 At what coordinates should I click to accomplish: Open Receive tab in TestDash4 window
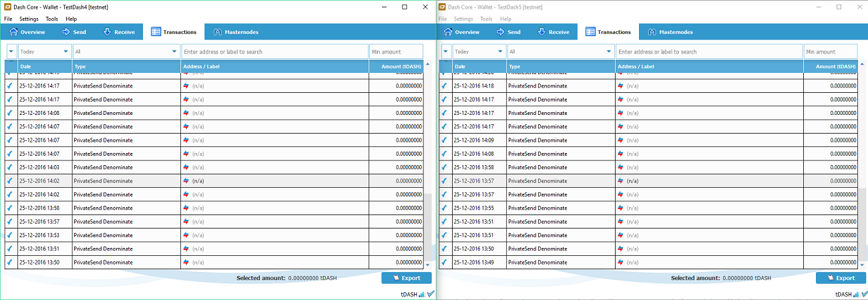tap(119, 32)
